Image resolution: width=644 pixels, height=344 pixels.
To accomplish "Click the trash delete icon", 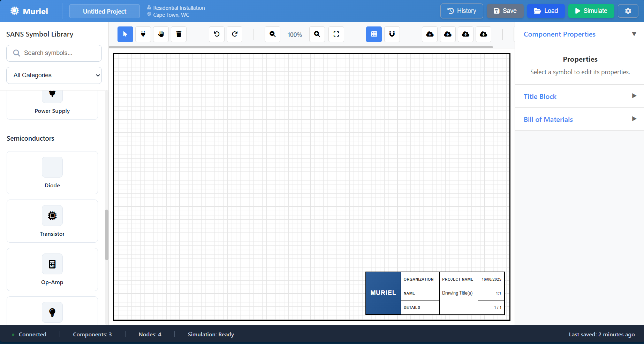I will 179,34.
